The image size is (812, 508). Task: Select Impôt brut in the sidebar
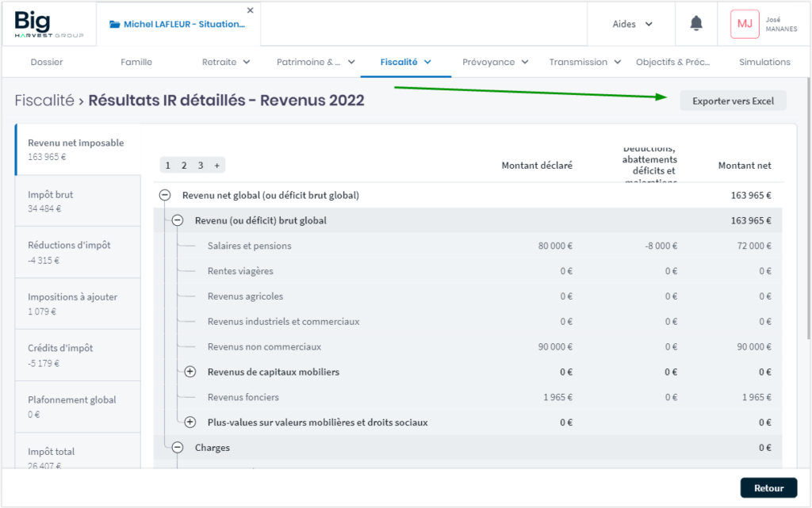(78, 201)
